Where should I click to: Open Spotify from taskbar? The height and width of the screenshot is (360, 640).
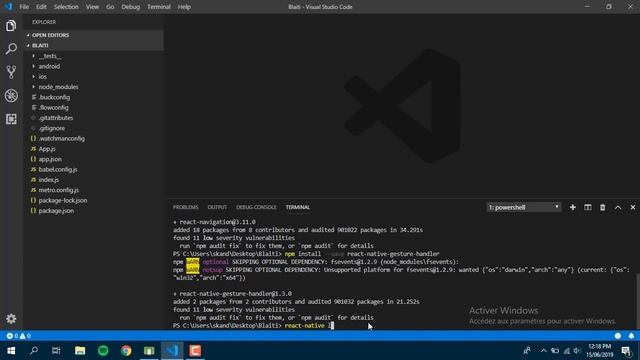point(103,351)
